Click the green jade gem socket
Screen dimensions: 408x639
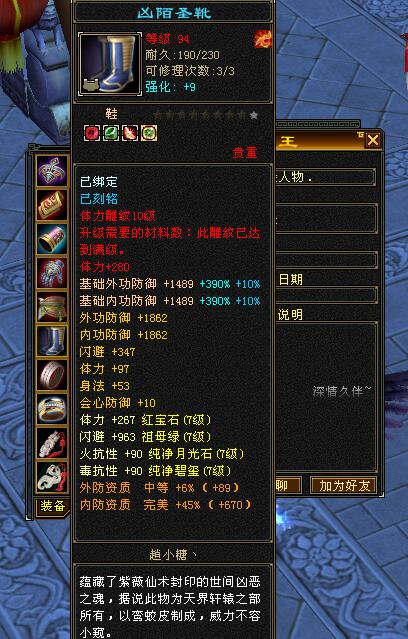[149, 133]
